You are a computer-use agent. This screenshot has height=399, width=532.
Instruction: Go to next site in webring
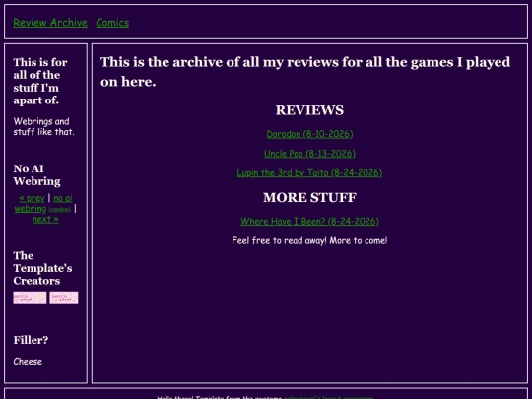pos(45,219)
